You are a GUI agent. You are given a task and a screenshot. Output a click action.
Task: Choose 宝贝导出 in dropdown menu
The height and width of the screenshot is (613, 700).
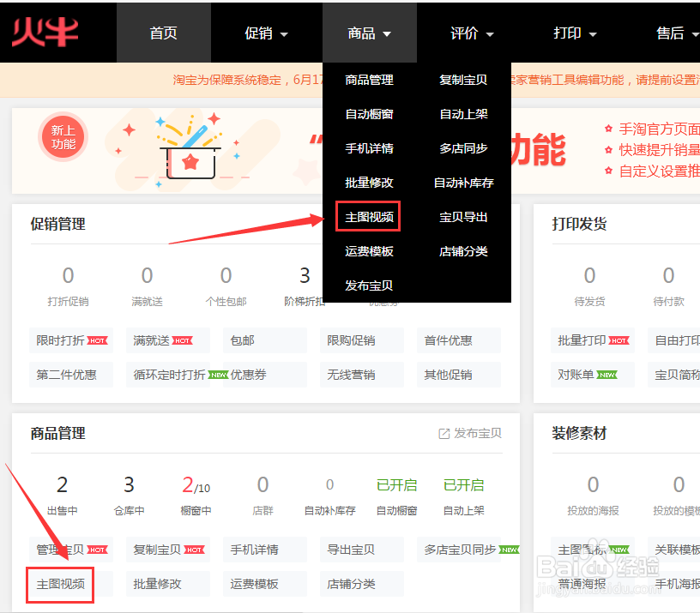(x=463, y=217)
